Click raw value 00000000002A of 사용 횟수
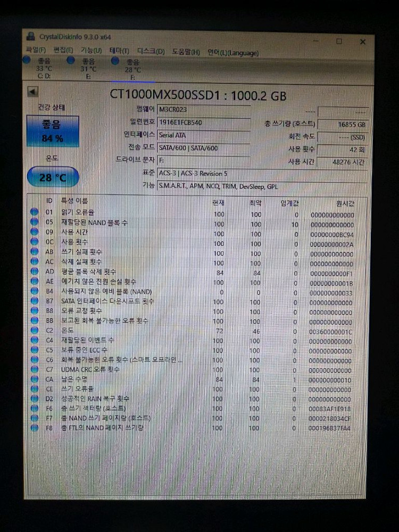The image size is (399, 532). click(332, 244)
